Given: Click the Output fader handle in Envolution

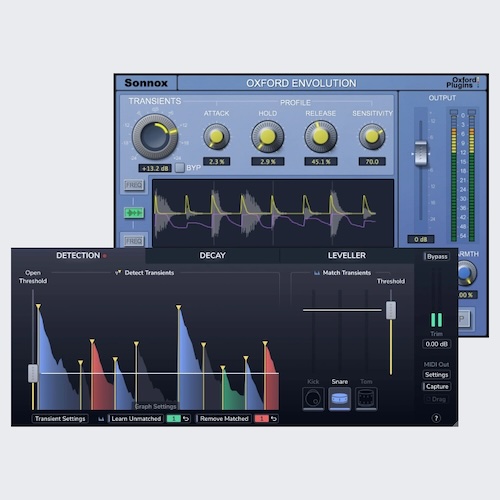Looking at the screenshot, I should [x=421, y=153].
